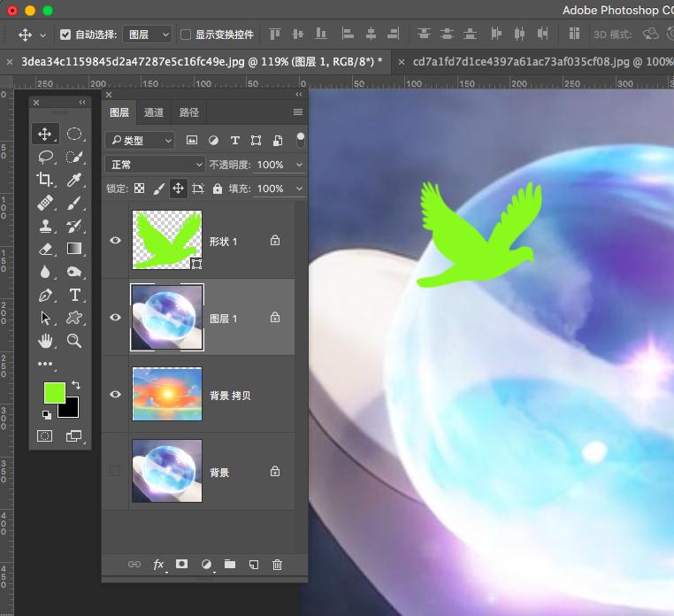Enable 显示变换控件 checkbox

[x=186, y=35]
